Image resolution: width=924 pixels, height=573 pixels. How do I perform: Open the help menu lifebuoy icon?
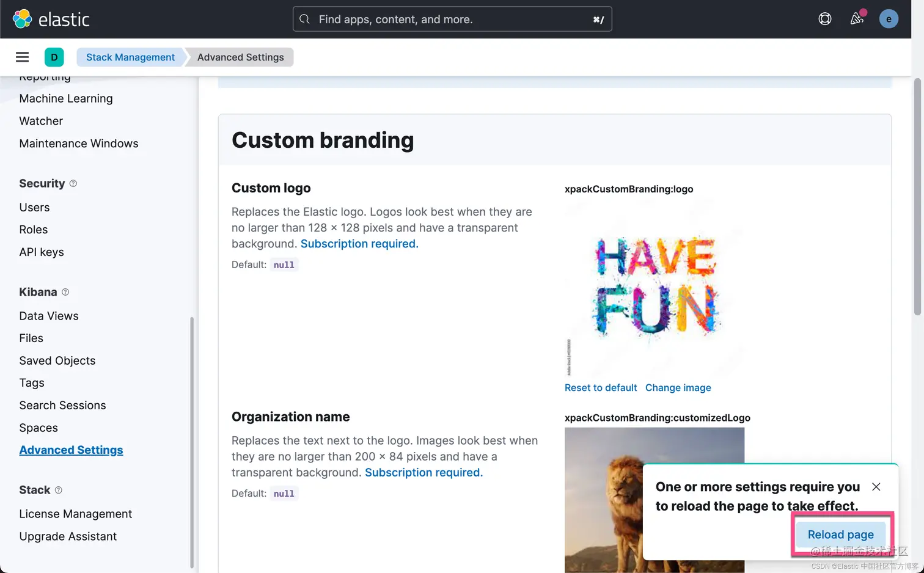825,19
